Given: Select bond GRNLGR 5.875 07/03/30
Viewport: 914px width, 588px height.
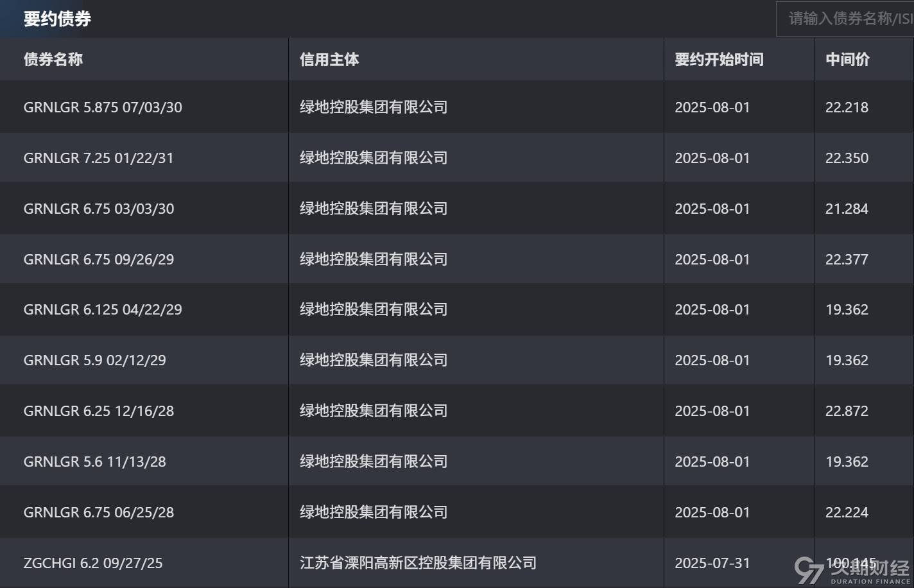Looking at the screenshot, I should (103, 107).
